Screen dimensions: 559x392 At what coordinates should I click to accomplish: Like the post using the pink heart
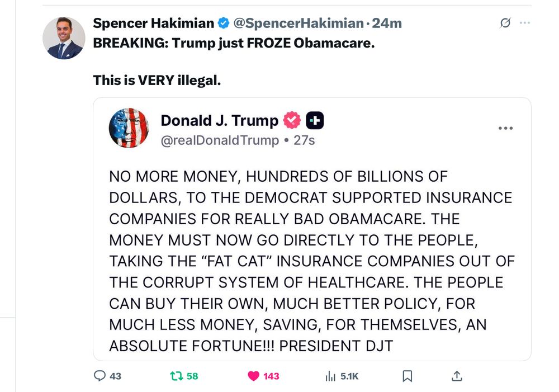[x=254, y=376]
